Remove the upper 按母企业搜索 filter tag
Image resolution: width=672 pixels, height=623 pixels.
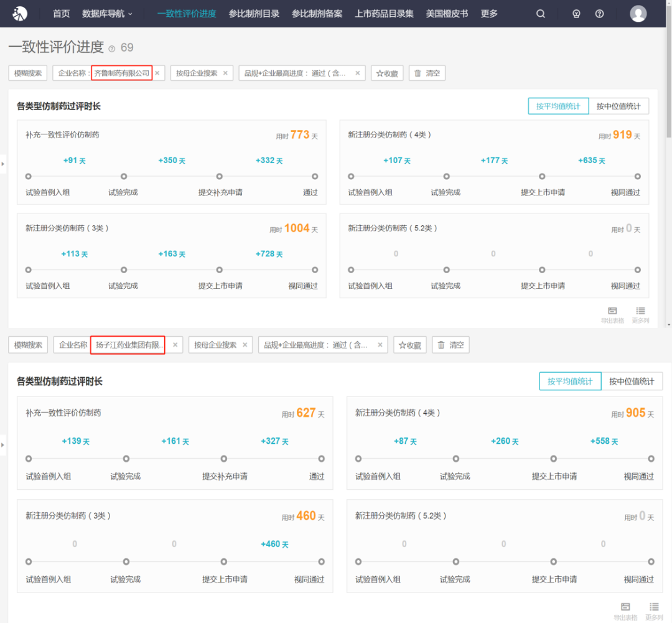click(x=225, y=73)
